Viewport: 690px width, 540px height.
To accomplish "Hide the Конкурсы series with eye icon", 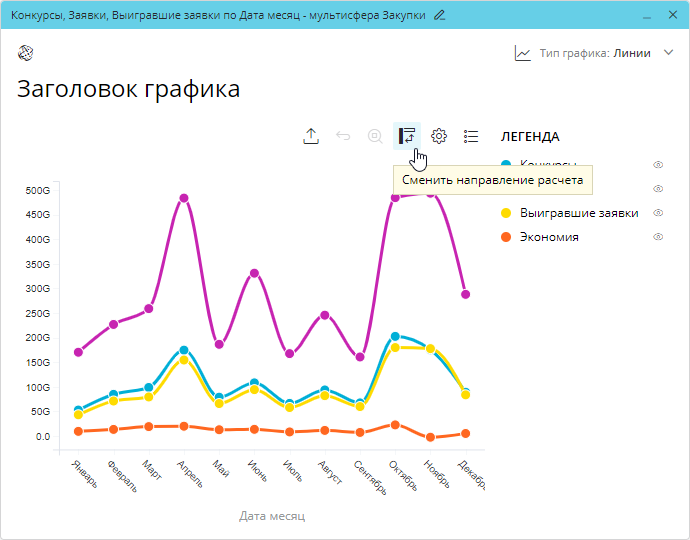I will [x=658, y=164].
